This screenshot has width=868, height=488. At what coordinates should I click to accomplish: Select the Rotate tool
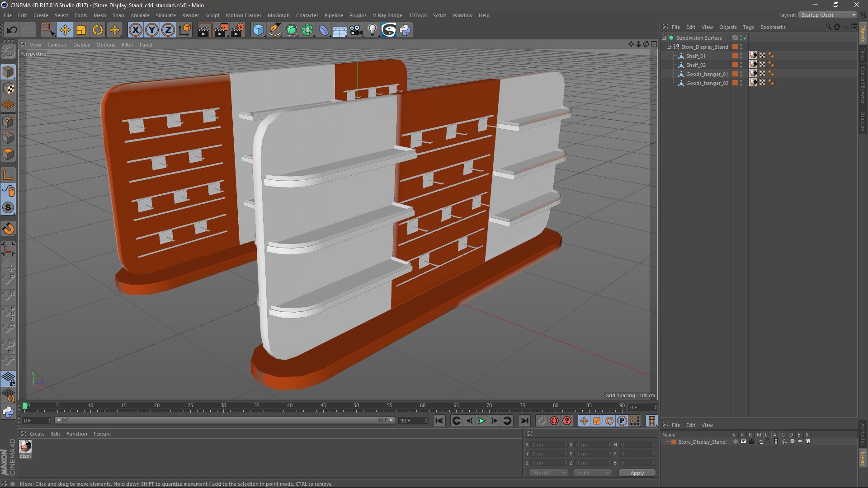tap(98, 30)
